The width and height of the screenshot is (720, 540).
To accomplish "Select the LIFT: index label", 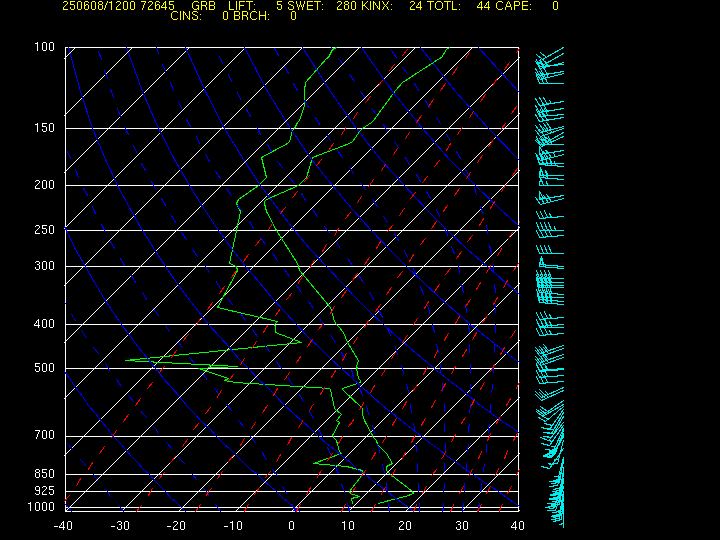I will tap(242, 6).
